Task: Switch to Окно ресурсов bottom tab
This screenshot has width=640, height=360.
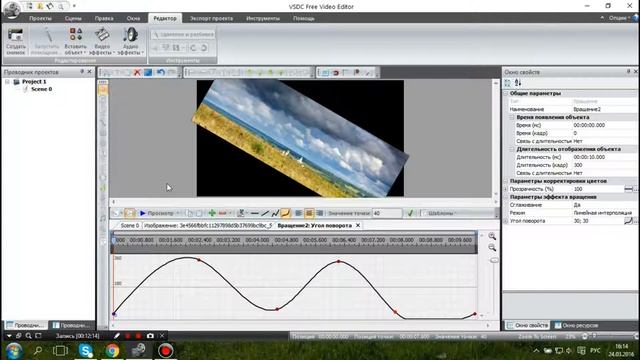Action: 576,325
